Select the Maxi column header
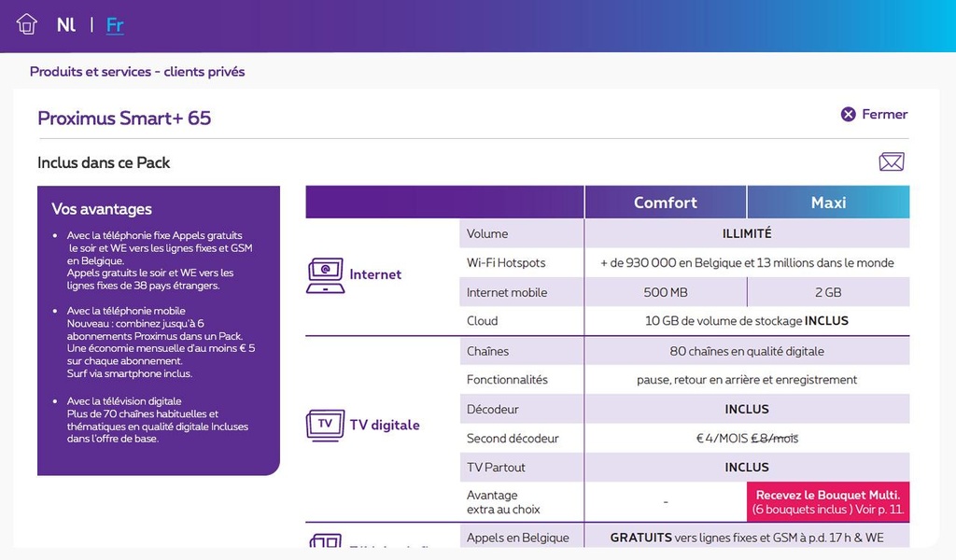 [828, 203]
